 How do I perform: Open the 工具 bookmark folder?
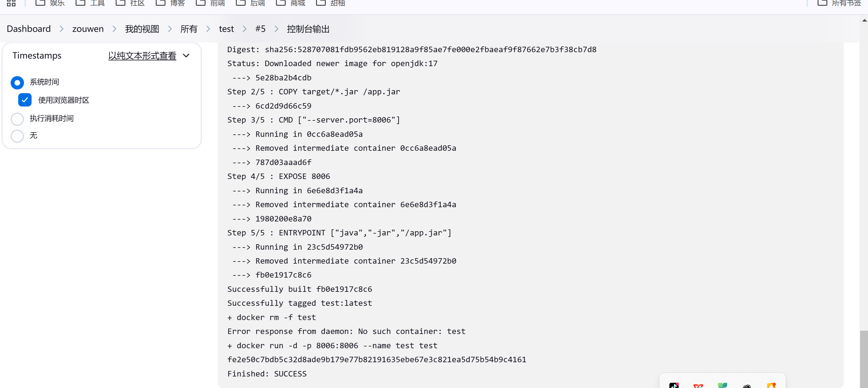click(90, 3)
